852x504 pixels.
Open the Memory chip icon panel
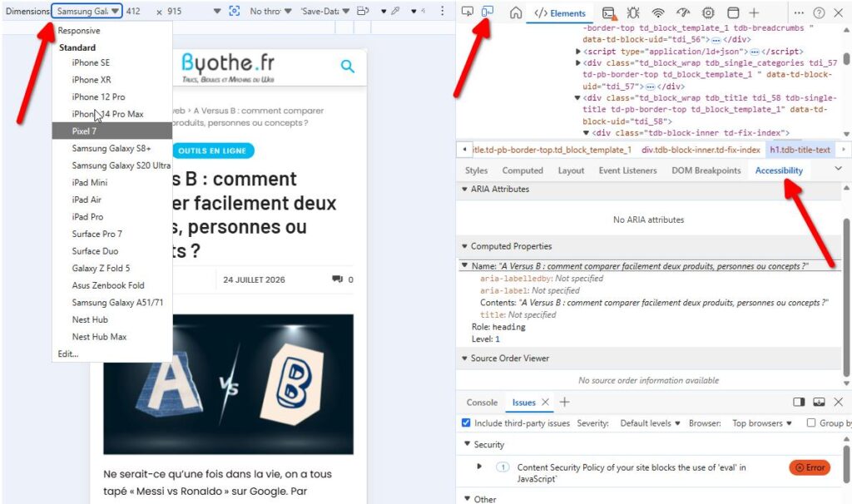point(708,12)
